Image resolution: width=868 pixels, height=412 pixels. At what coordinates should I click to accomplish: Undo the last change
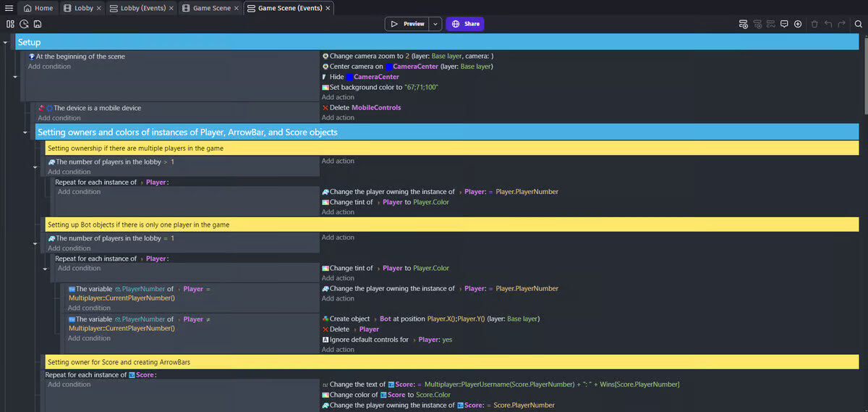pyautogui.click(x=828, y=24)
